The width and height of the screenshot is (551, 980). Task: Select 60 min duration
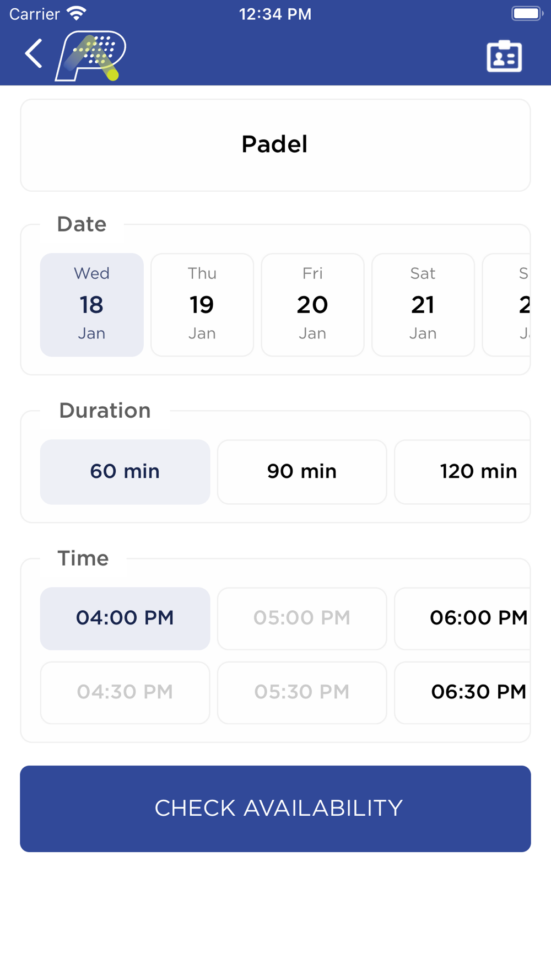(125, 471)
